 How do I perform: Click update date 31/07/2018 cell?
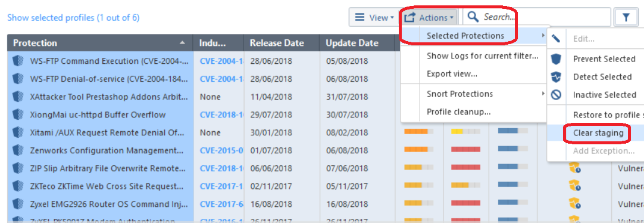tap(346, 97)
